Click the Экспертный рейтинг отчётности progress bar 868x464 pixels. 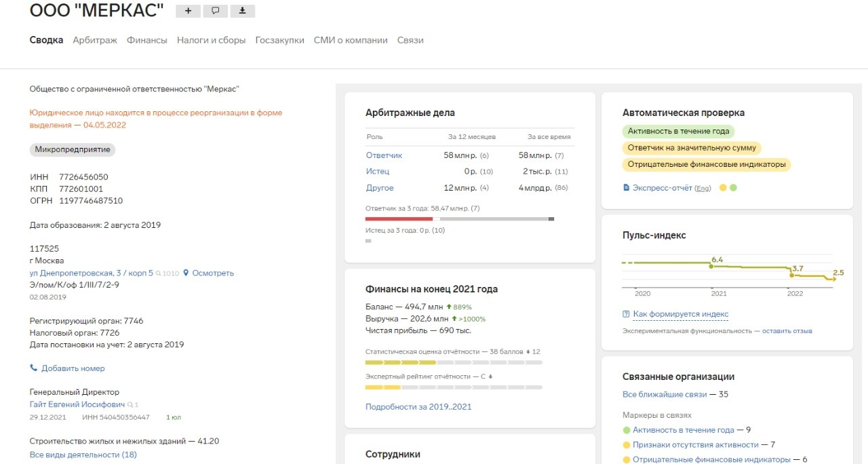(x=454, y=387)
